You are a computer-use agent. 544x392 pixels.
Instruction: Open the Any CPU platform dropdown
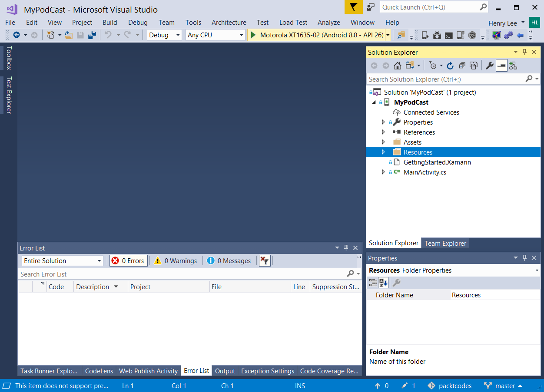tap(216, 35)
